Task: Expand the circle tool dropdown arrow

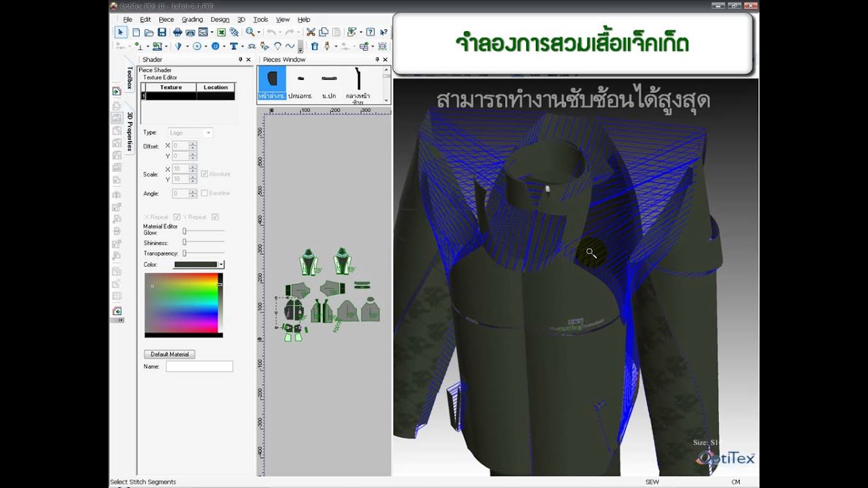Action: 205,46
